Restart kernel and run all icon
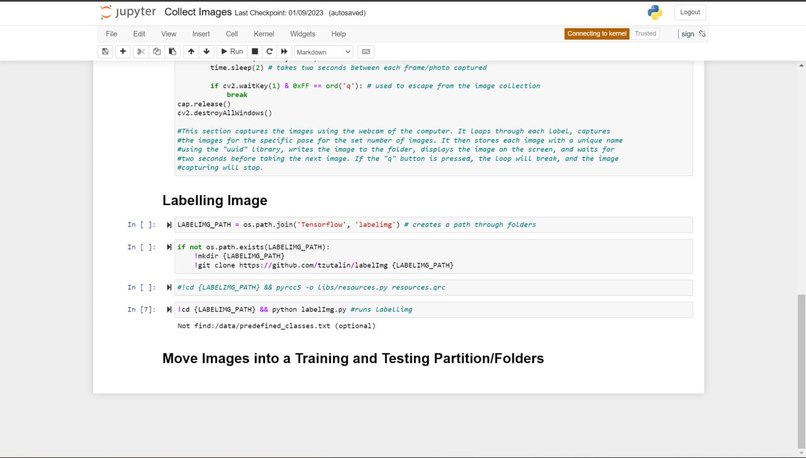The height and width of the screenshot is (458, 806). [284, 51]
